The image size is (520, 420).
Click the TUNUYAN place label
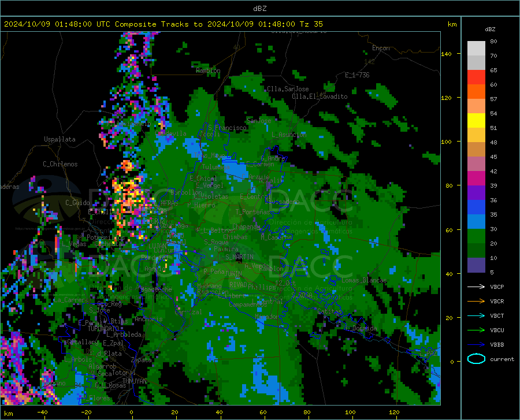point(135,381)
